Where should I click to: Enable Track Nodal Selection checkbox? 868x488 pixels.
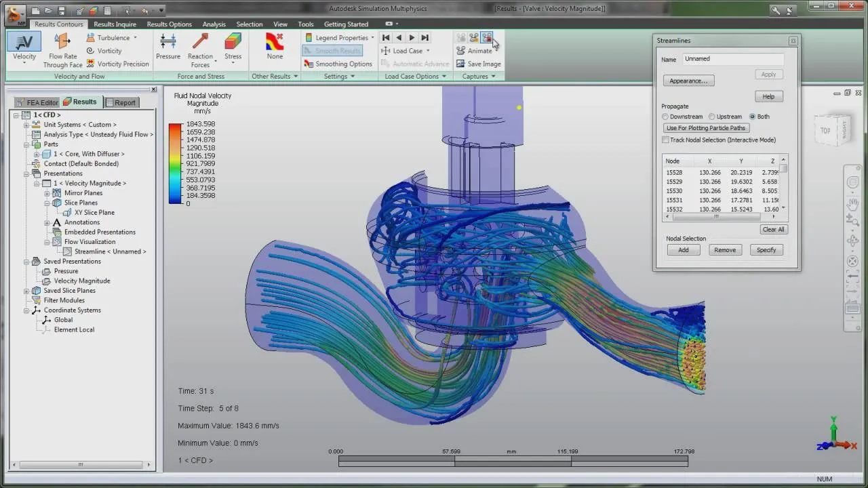[666, 140]
